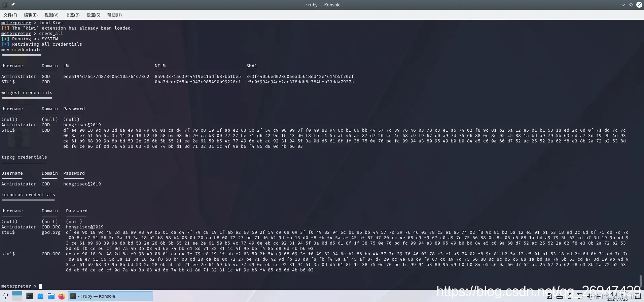The image size is (644, 302).
Task: Click the "creds_all" command text
Action: (x=51, y=34)
